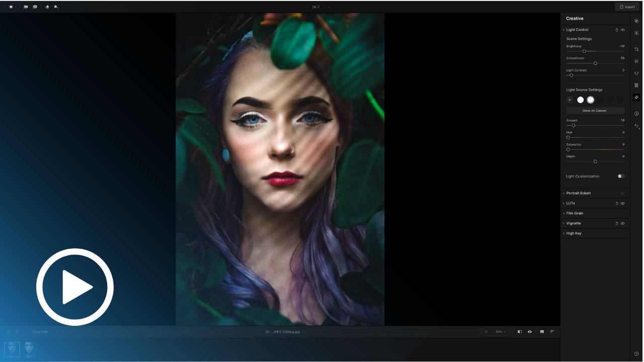Click the file name "01 - JPEG Editing.jpg"
The image size is (644, 362).
tap(283, 332)
